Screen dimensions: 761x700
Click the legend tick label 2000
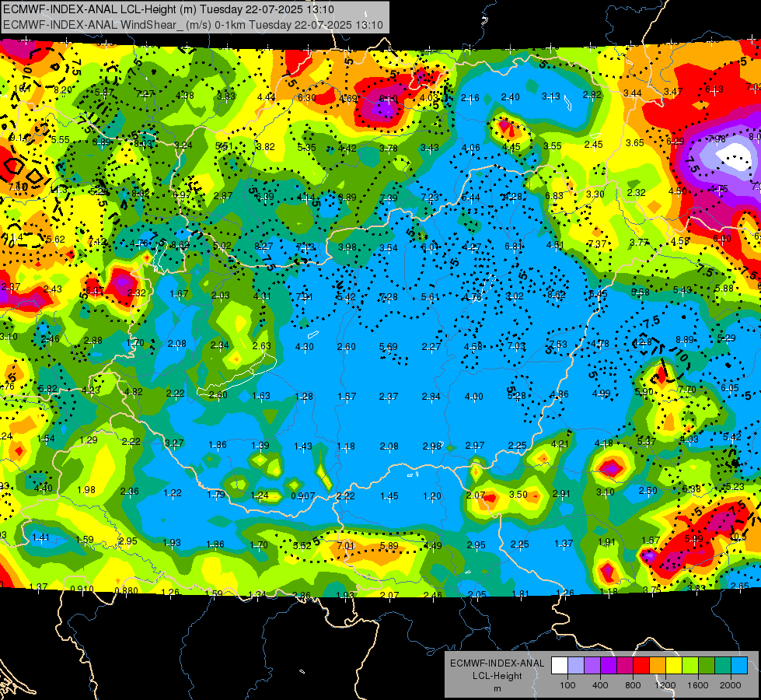731,685
